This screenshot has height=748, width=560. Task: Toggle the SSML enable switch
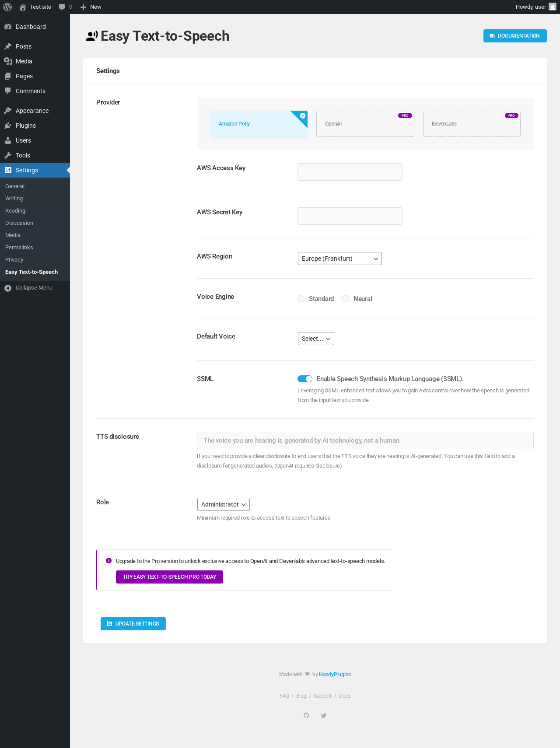[x=305, y=379]
